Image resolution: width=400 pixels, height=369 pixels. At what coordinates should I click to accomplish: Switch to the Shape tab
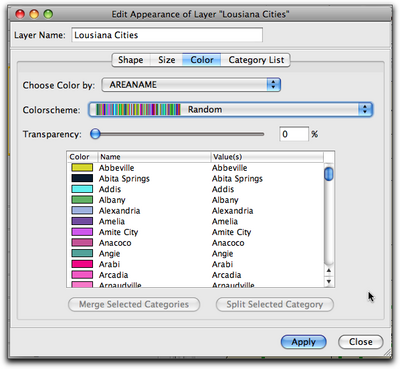click(131, 60)
